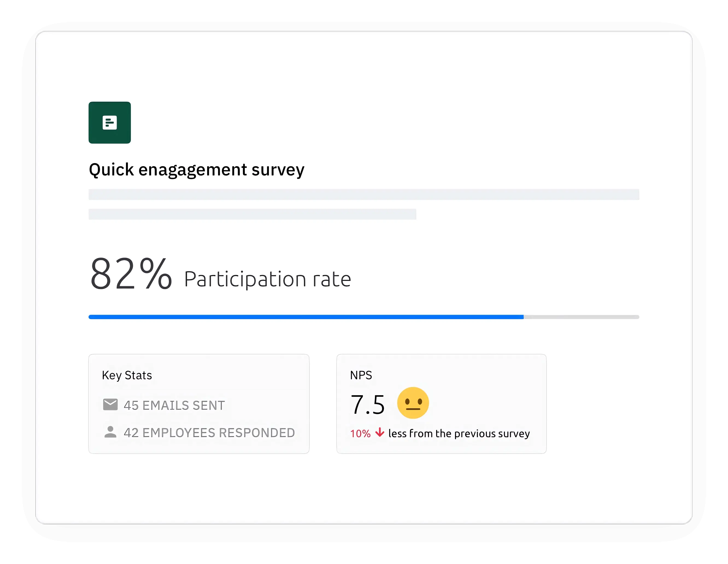Image resolution: width=728 pixels, height=564 pixels.
Task: Click the red 10% change value
Action: [x=360, y=434]
